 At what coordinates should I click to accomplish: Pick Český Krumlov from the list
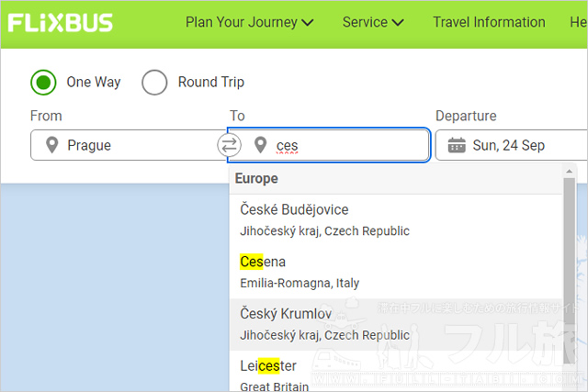pyautogui.click(x=396, y=324)
